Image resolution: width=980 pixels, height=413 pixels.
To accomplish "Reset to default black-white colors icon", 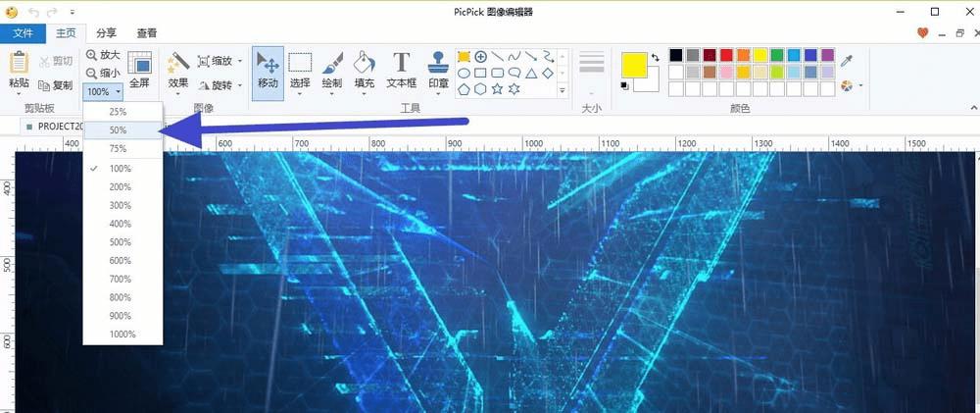I will pyautogui.click(x=625, y=85).
